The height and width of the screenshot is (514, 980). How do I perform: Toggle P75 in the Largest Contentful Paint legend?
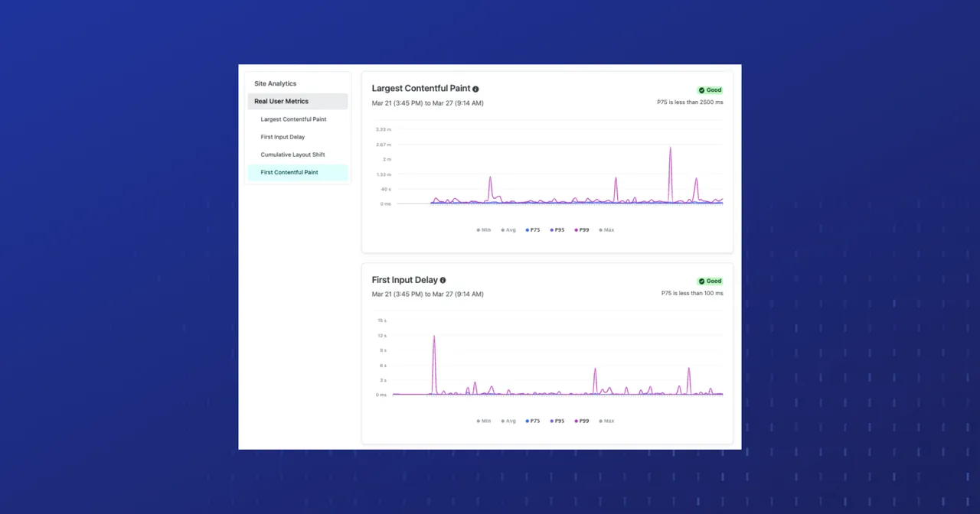click(x=533, y=229)
